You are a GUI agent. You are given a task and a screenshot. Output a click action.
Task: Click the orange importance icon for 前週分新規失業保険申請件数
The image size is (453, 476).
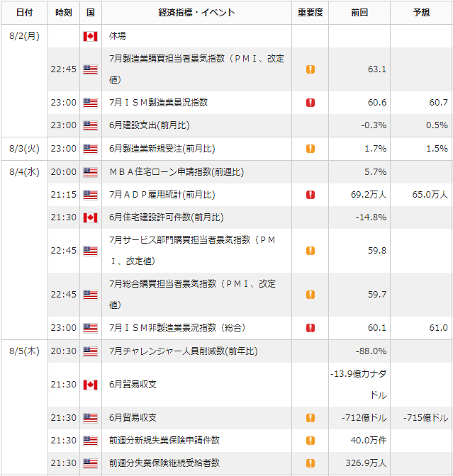coord(311,441)
